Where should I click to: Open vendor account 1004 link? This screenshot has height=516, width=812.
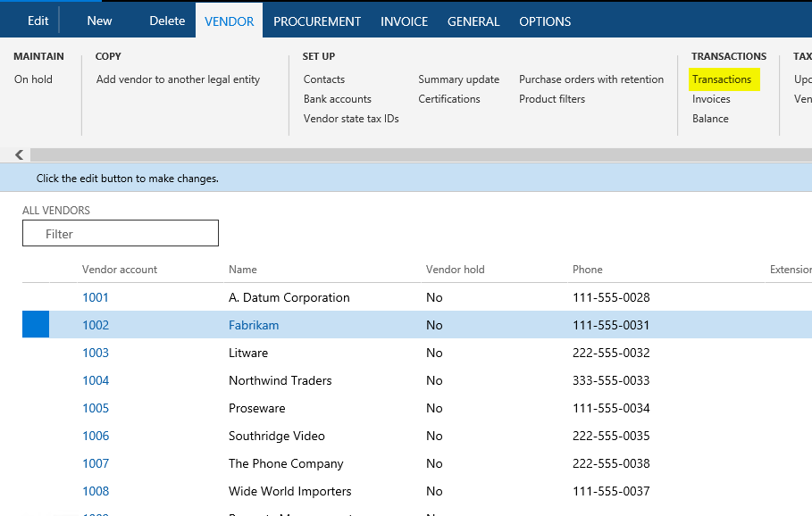(96, 380)
